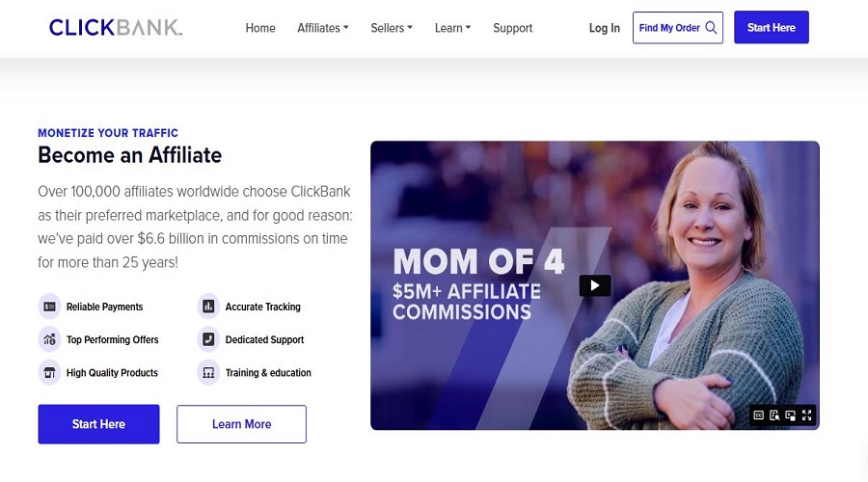
Task: Play the Mom of 4 video
Action: 594,285
